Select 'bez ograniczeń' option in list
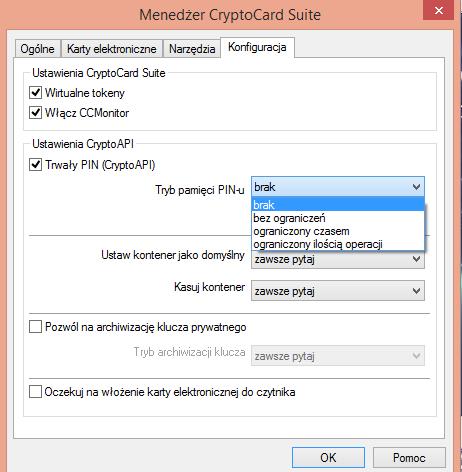 point(338,218)
